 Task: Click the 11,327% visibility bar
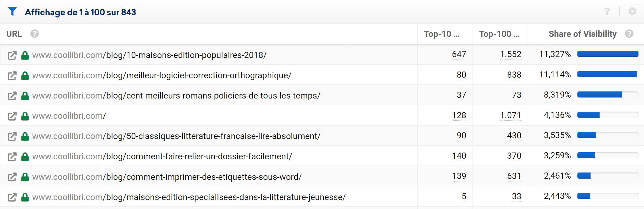(x=608, y=54)
